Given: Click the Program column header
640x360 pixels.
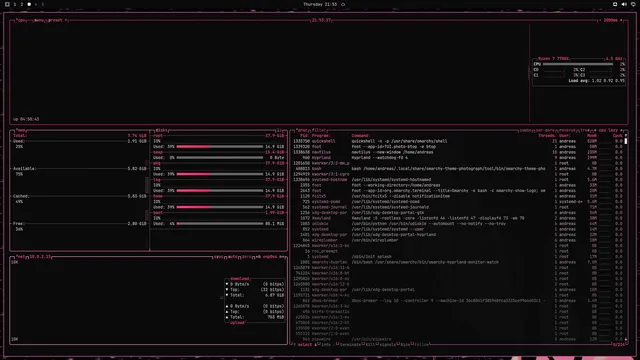Looking at the screenshot, I should point(321,136).
